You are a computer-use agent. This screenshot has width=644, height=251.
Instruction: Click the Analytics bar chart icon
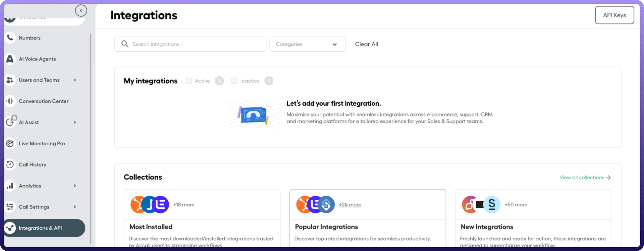pos(10,186)
